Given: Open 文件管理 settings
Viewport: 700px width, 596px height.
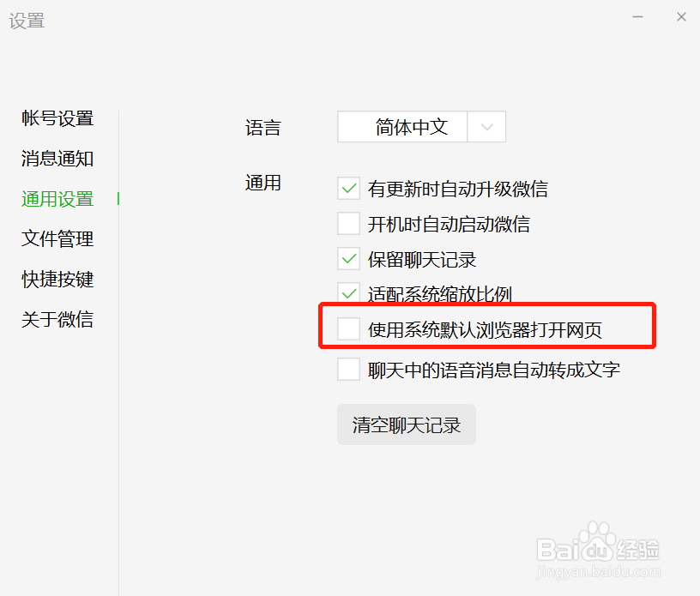Looking at the screenshot, I should click(57, 239).
